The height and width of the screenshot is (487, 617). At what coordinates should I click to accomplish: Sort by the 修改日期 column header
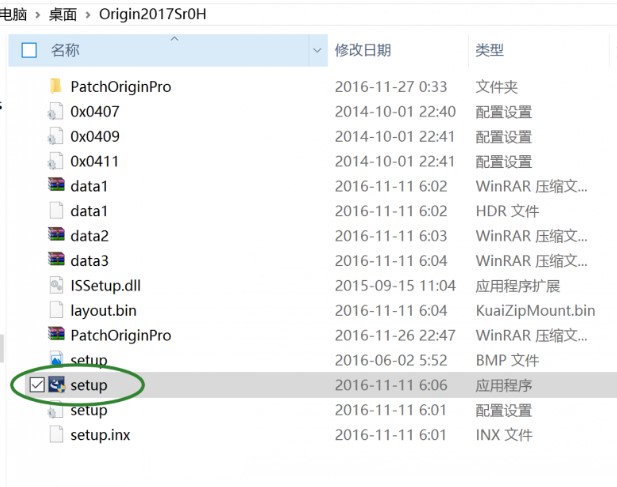click(363, 50)
